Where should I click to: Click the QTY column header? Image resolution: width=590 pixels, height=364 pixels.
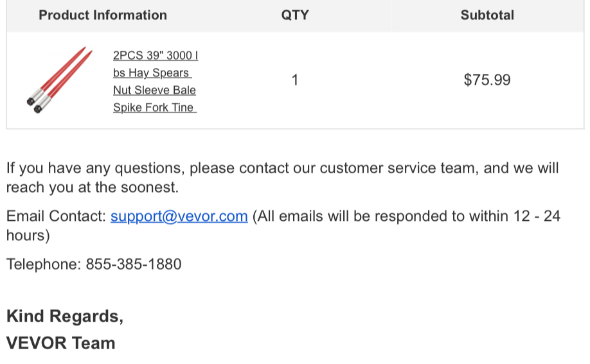pos(295,15)
